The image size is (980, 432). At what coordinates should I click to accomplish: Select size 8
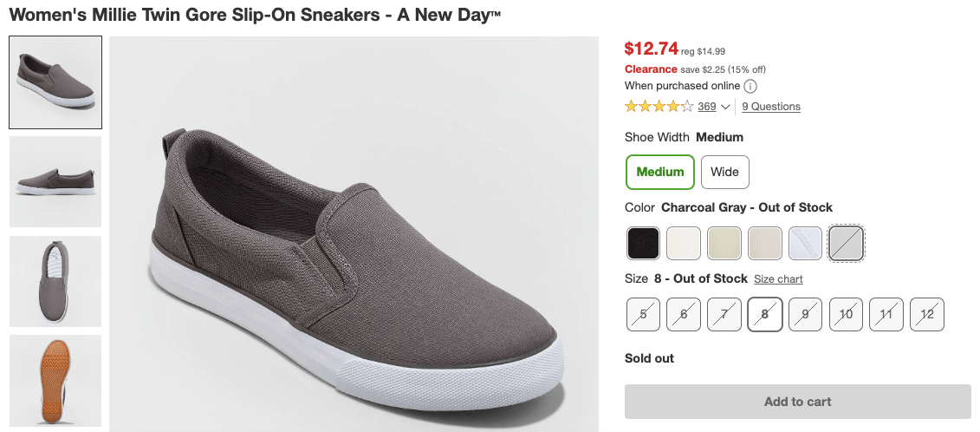tap(764, 314)
